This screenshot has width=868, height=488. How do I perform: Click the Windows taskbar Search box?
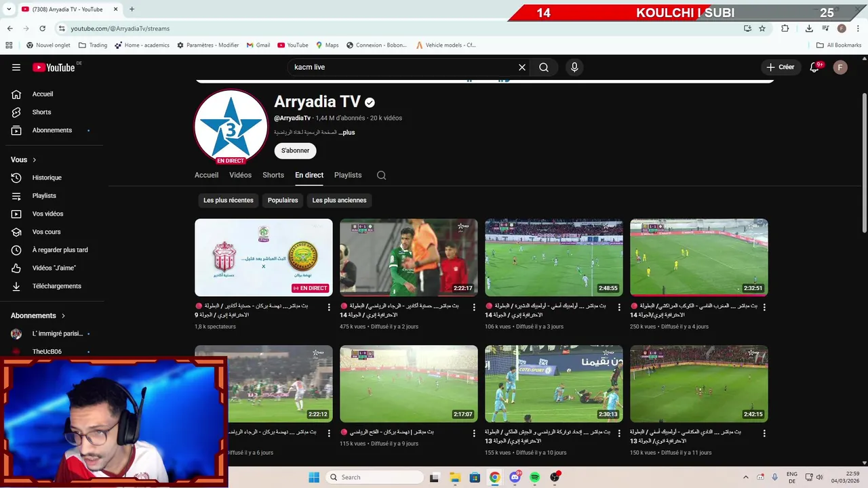(x=375, y=477)
